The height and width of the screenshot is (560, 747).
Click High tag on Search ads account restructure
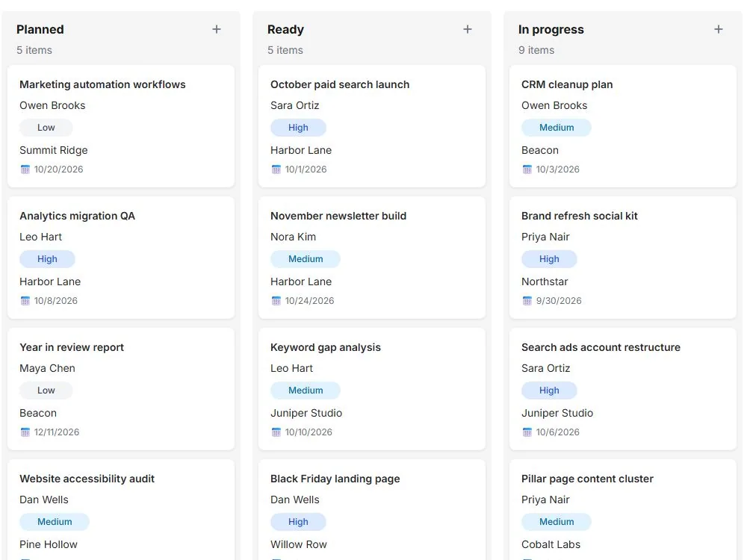coord(549,391)
